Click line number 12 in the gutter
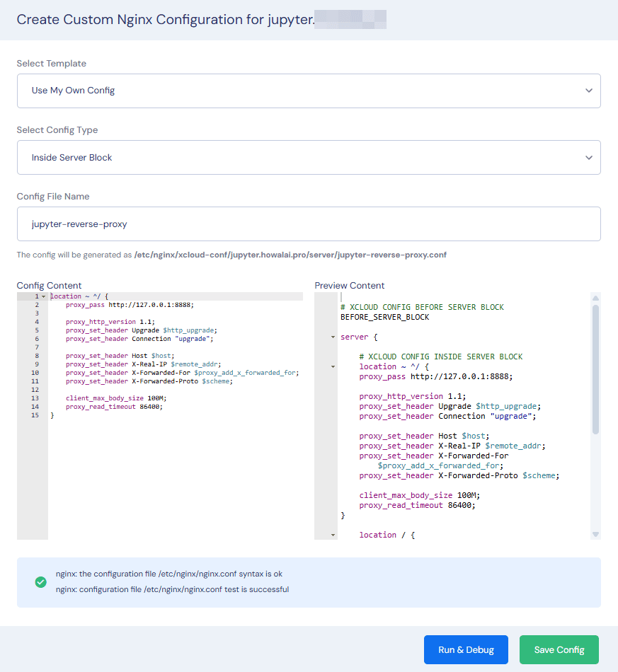The image size is (618, 672). point(35,390)
